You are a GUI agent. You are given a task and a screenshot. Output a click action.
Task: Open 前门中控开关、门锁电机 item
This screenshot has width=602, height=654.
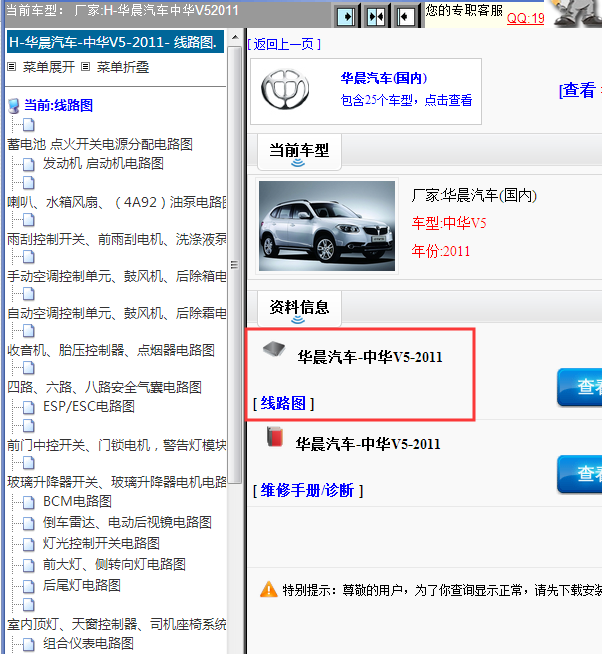(117, 445)
